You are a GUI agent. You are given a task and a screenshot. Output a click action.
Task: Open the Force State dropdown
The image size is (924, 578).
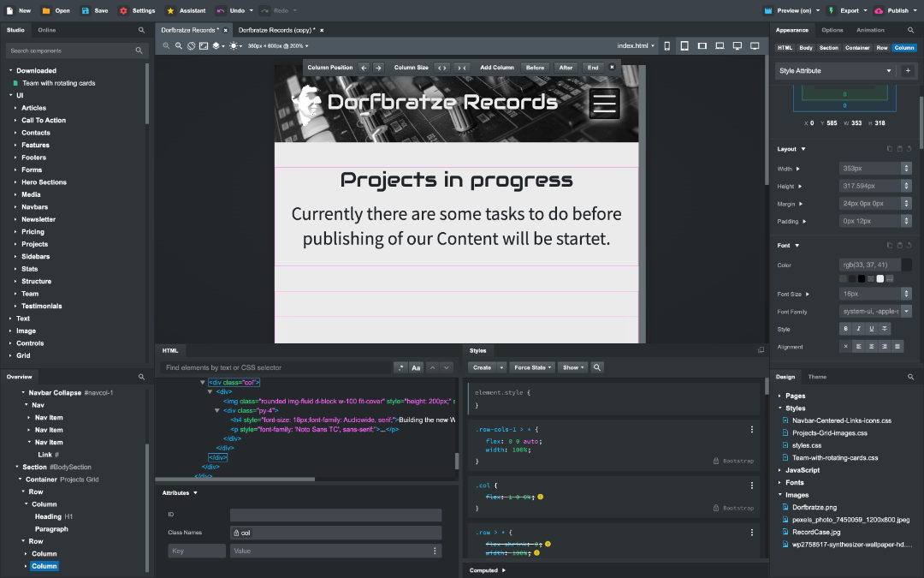532,367
